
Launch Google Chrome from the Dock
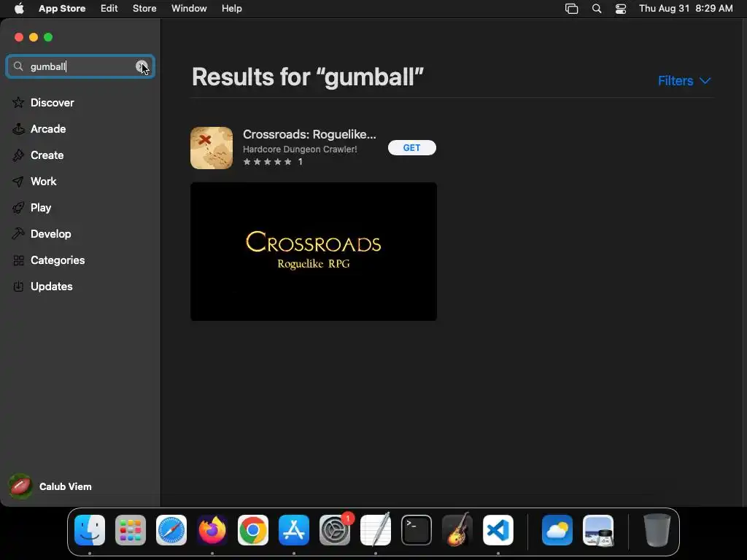(253, 530)
